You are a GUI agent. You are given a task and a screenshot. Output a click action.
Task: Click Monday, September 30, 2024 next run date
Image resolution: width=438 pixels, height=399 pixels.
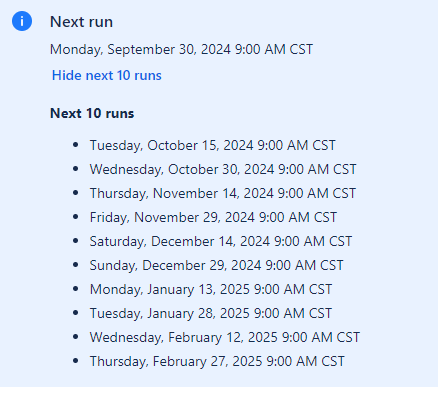(181, 49)
